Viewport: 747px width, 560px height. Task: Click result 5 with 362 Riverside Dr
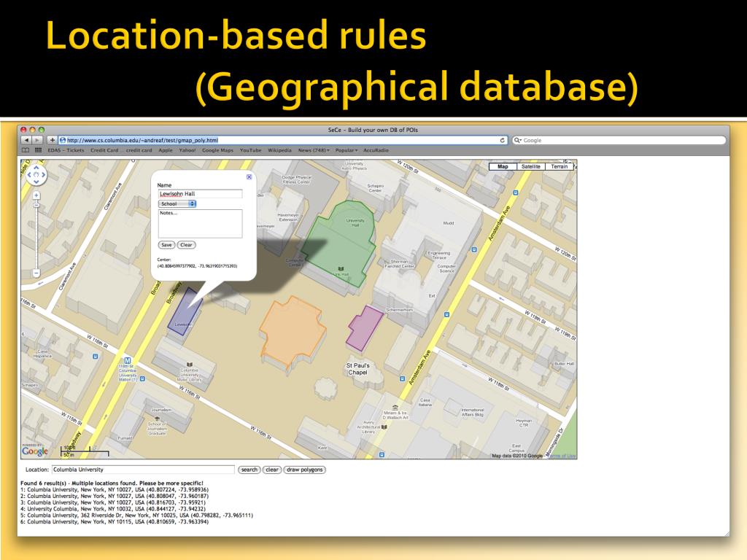[136, 516]
